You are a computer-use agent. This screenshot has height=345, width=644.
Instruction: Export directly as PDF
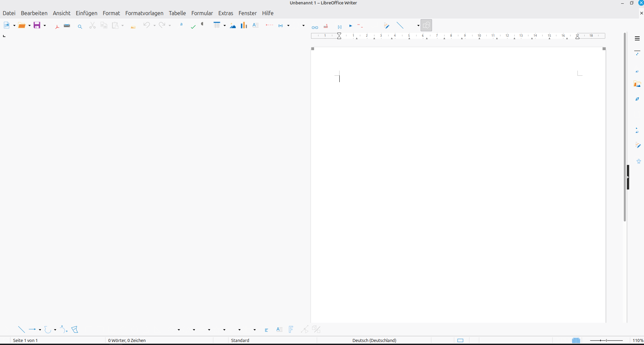click(57, 26)
